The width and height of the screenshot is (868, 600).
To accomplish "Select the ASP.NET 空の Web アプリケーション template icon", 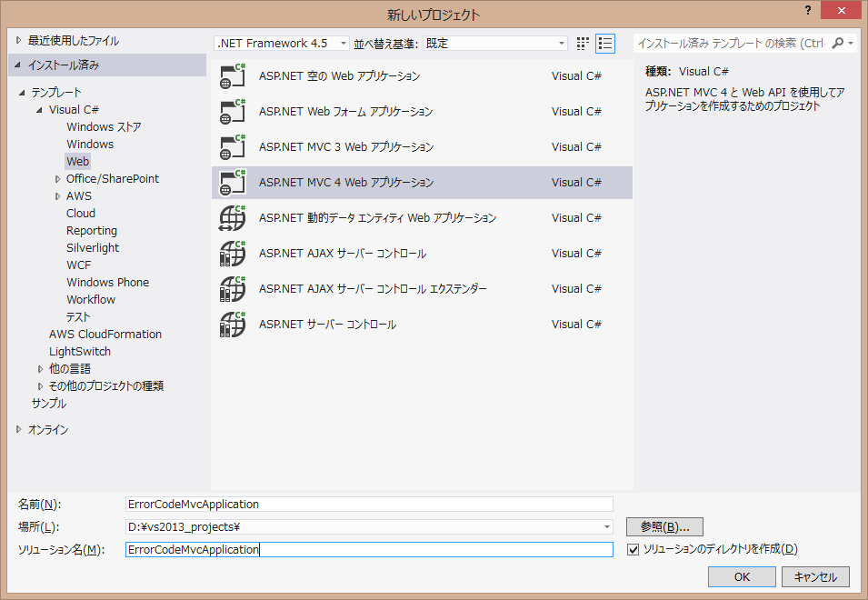I will click(x=232, y=76).
